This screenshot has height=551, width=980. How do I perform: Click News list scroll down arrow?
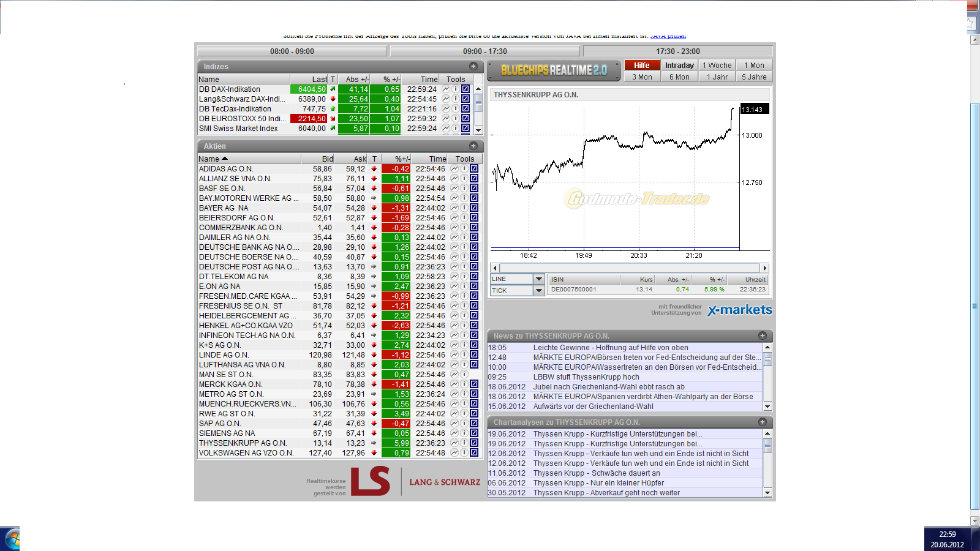click(x=767, y=407)
